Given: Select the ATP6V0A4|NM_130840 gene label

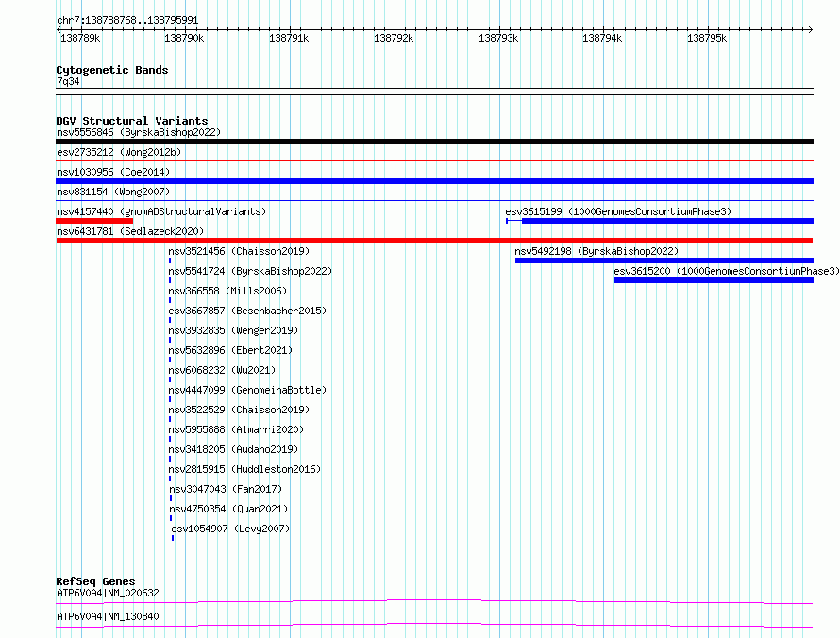Looking at the screenshot, I should click(x=108, y=616).
